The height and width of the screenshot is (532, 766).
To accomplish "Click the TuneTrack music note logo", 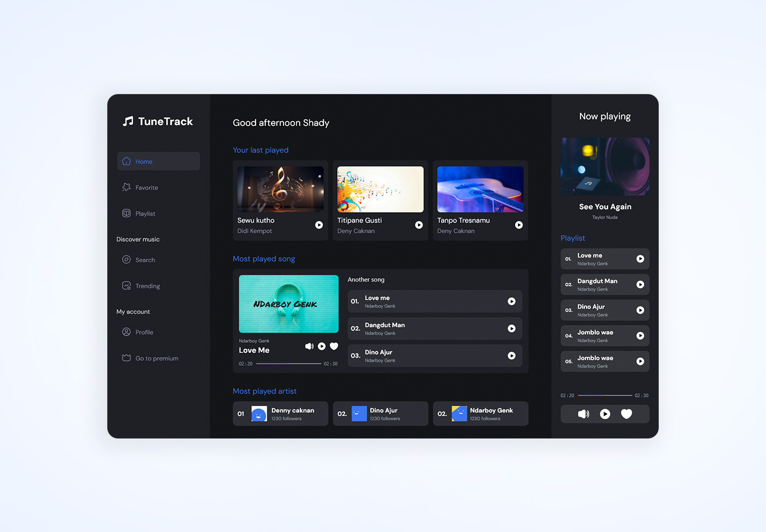I will [x=128, y=121].
